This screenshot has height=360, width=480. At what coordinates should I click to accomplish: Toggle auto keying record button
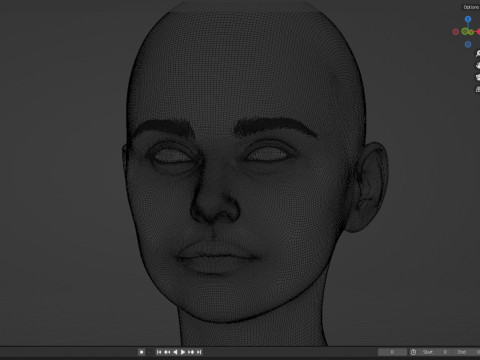142,352
